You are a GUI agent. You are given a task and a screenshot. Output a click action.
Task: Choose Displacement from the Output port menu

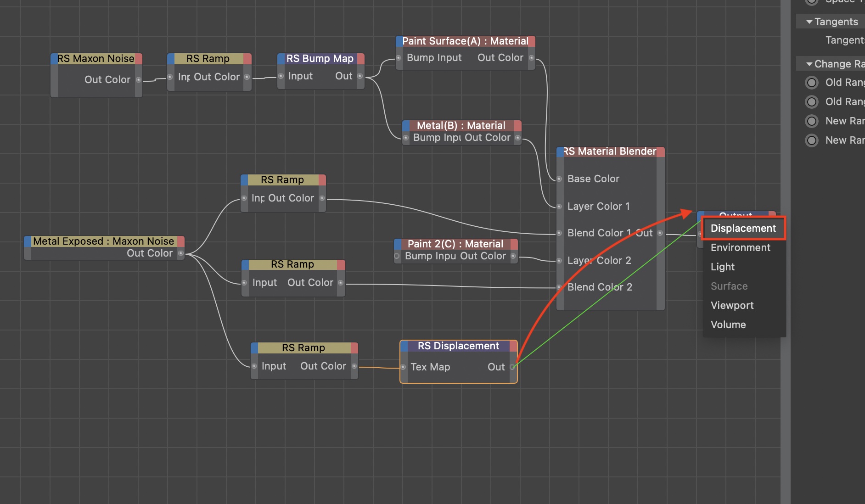[743, 229]
